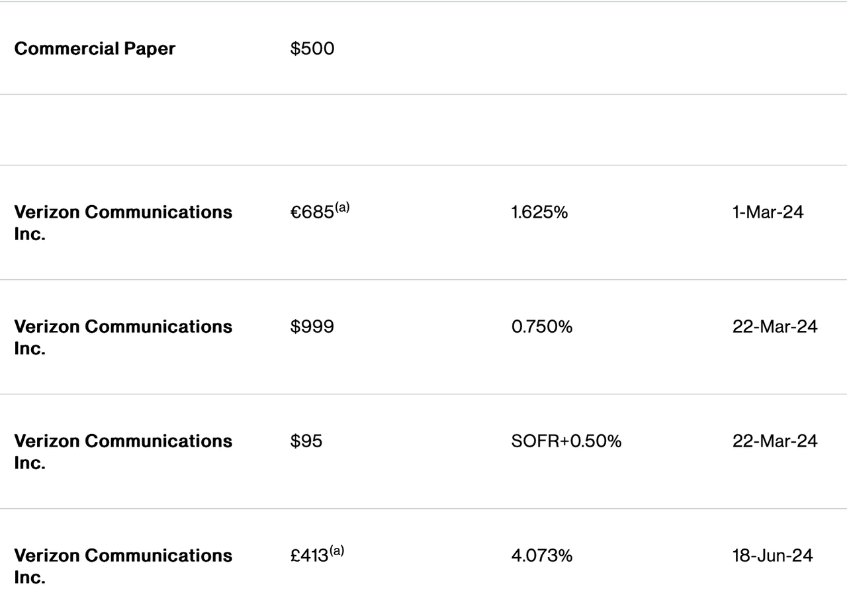Click the 22-Mar-24 date in $999 row

click(775, 327)
